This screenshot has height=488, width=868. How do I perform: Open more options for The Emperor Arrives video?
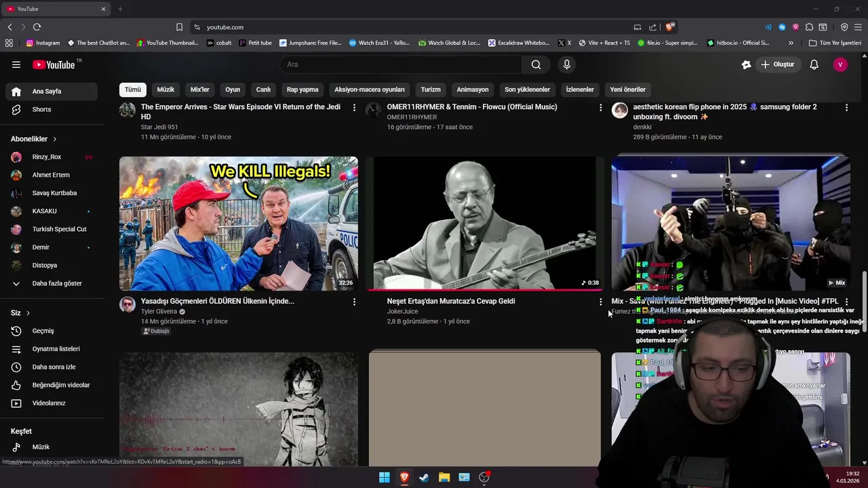pos(354,107)
